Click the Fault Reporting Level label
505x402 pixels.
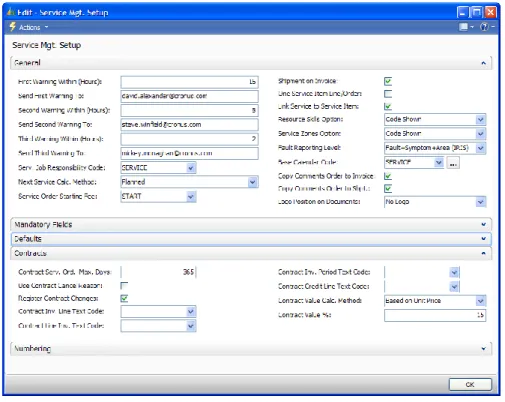309,148
